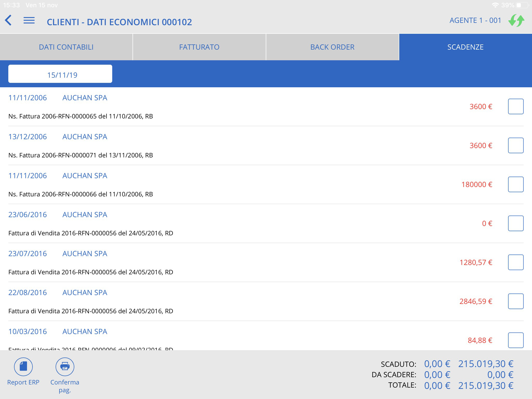
Task: Mark the 2846,59 € row checkbox
Action: coord(516,301)
